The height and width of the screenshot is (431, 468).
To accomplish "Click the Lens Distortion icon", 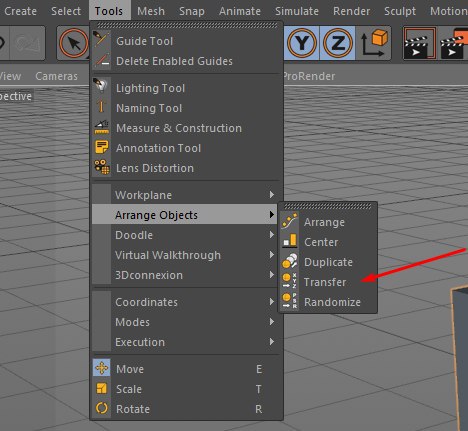I will (x=101, y=168).
